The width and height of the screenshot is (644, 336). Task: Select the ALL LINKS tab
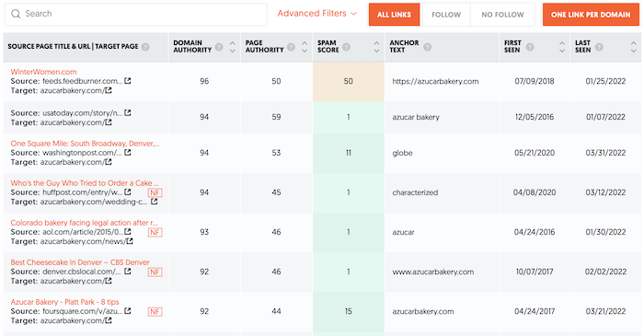(x=394, y=15)
